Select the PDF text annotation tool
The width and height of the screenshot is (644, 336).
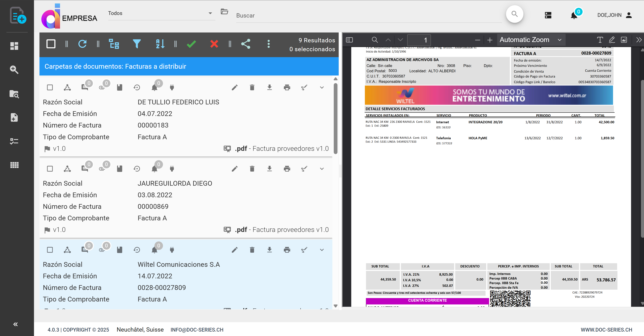click(x=600, y=40)
